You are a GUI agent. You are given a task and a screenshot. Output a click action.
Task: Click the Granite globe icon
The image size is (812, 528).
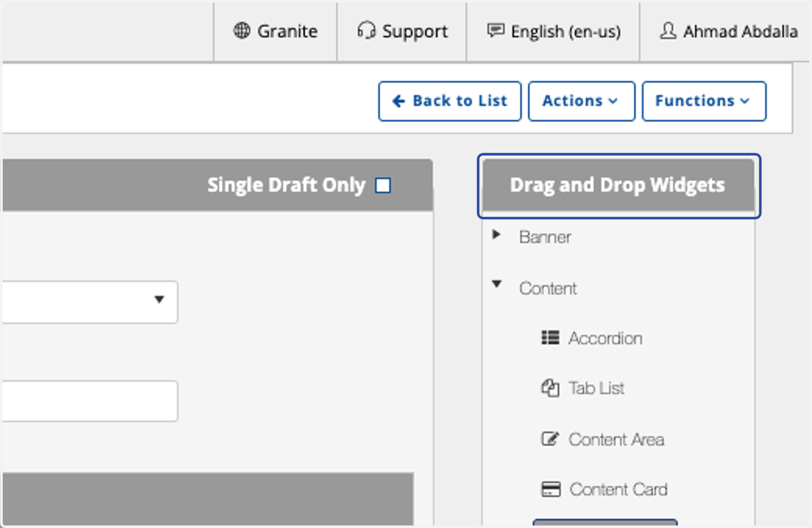point(242,31)
